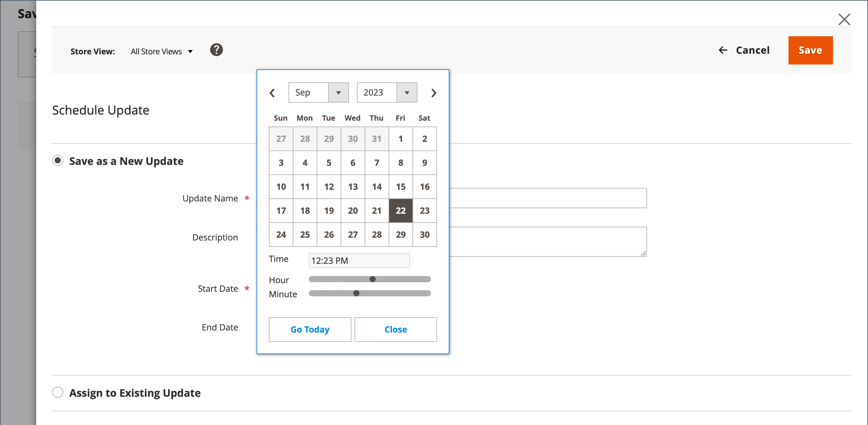868x425 pixels.
Task: Click the Minute slider handle
Action: pos(356,293)
